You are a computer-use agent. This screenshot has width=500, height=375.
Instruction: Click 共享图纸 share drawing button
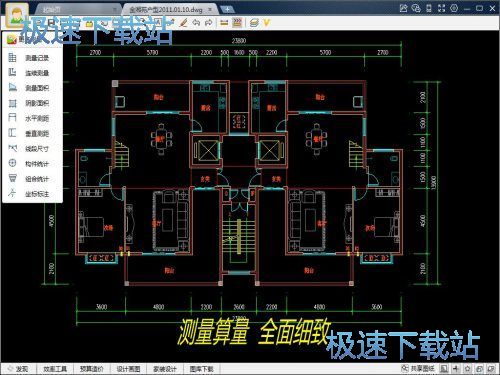click(x=418, y=368)
